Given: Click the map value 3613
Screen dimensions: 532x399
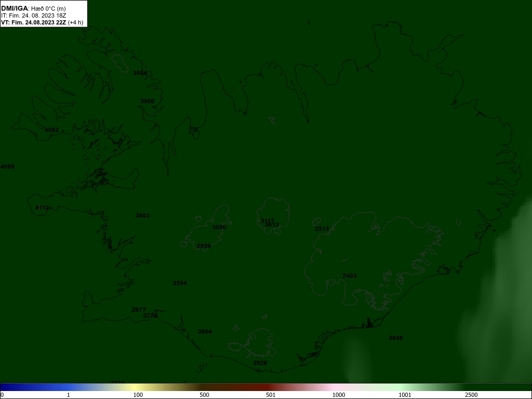Looking at the screenshot, I should coord(272,225).
